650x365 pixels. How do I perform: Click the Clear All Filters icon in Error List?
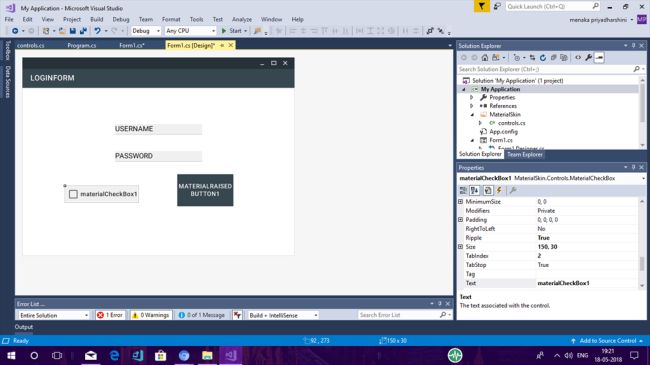[237, 315]
